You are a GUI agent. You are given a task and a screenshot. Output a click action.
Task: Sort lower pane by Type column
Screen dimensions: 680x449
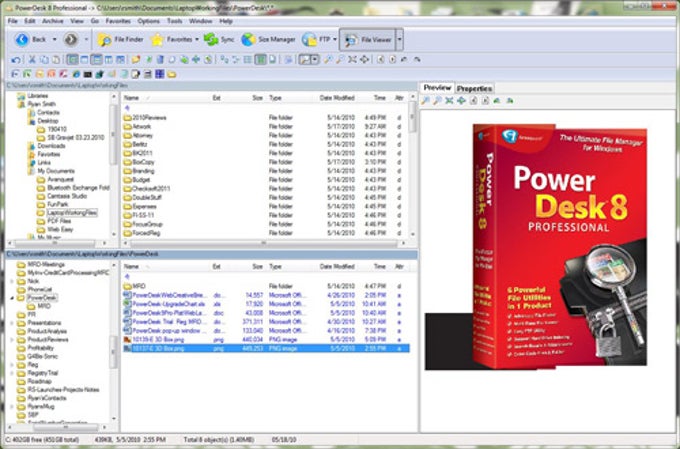click(x=276, y=266)
